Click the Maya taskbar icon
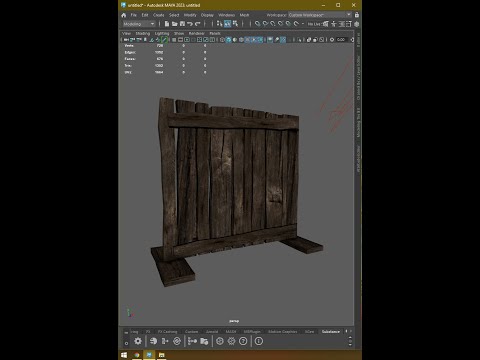The image size is (480, 360). point(149,355)
